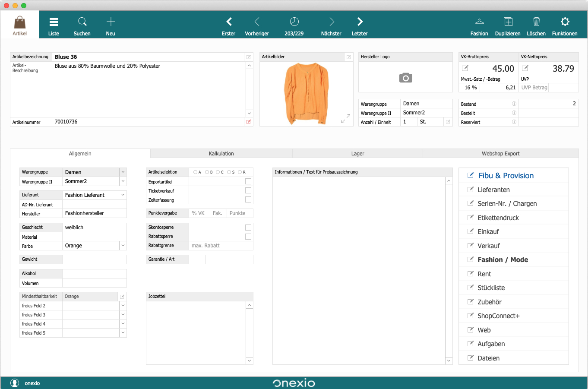Screen dimensions: 588x389
Task: Click edit icon beside Mindesthaltbarkeit field
Action: tap(122, 297)
